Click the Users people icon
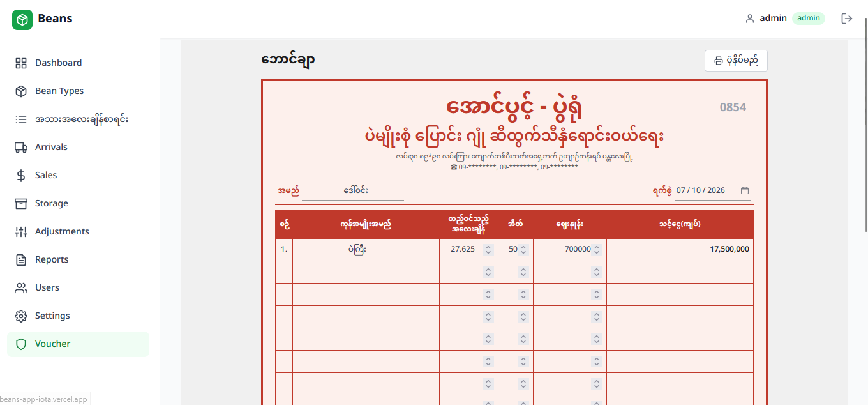The image size is (868, 405). coord(21,287)
